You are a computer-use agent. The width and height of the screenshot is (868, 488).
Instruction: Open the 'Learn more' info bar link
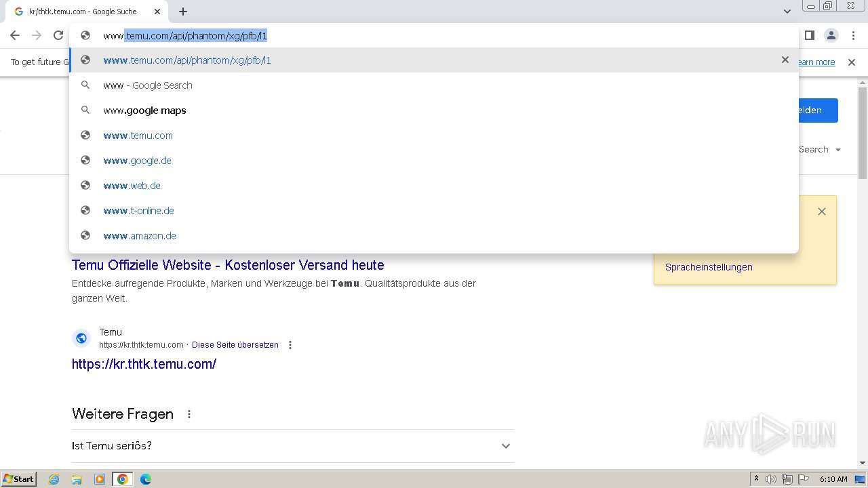tap(816, 62)
